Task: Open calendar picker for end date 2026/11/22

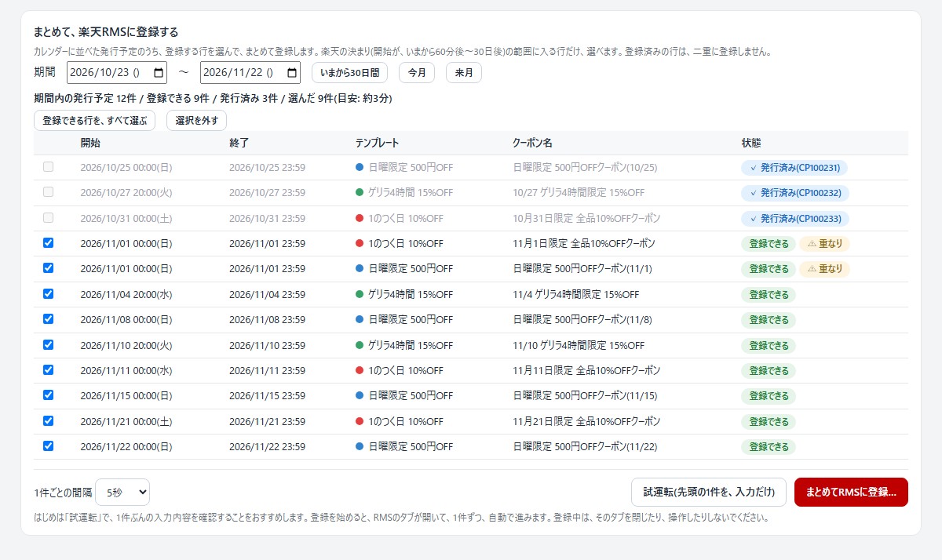Action: pos(292,73)
